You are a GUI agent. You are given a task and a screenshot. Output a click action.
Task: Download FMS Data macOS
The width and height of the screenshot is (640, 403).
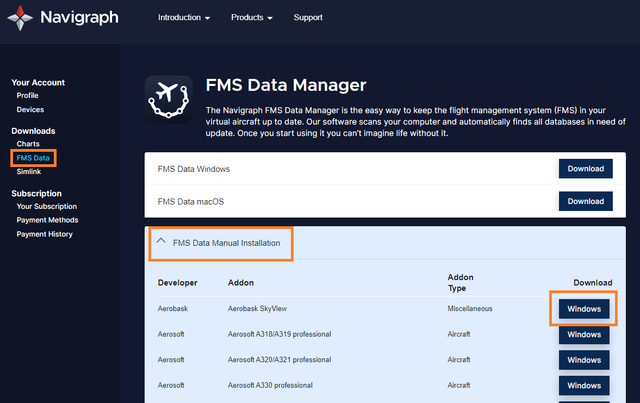(x=585, y=201)
